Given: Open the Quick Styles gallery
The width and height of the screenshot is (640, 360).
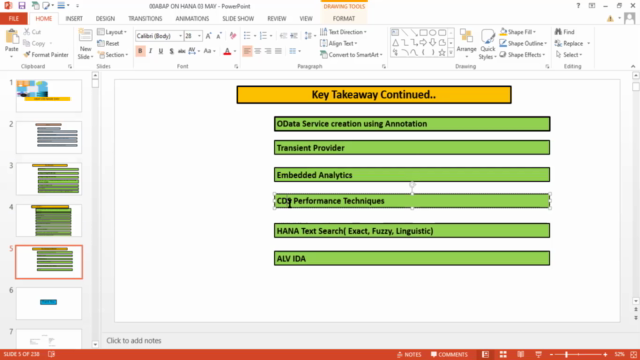Looking at the screenshot, I should click(487, 44).
